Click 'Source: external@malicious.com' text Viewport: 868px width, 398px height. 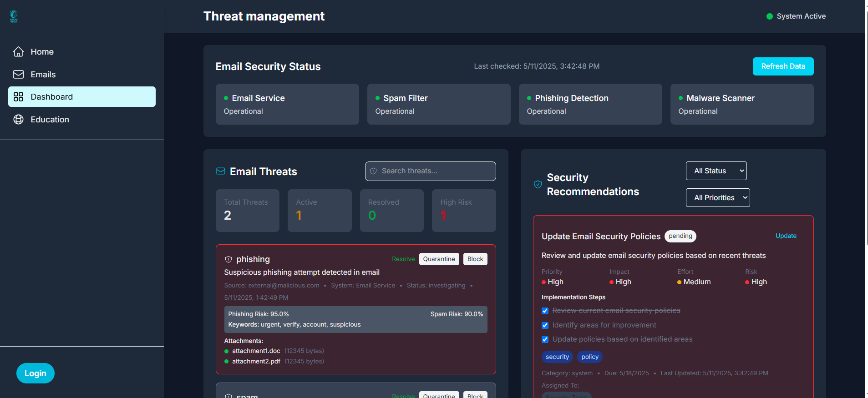(272, 285)
